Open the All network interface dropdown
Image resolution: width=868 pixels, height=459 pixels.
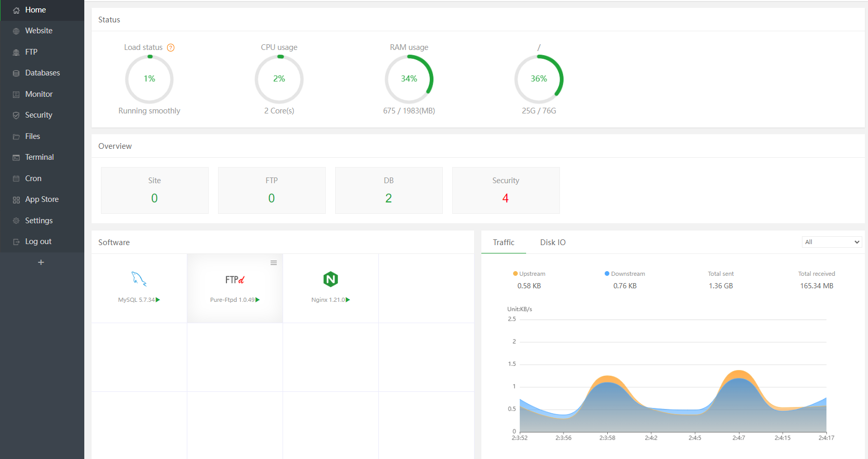coord(832,242)
